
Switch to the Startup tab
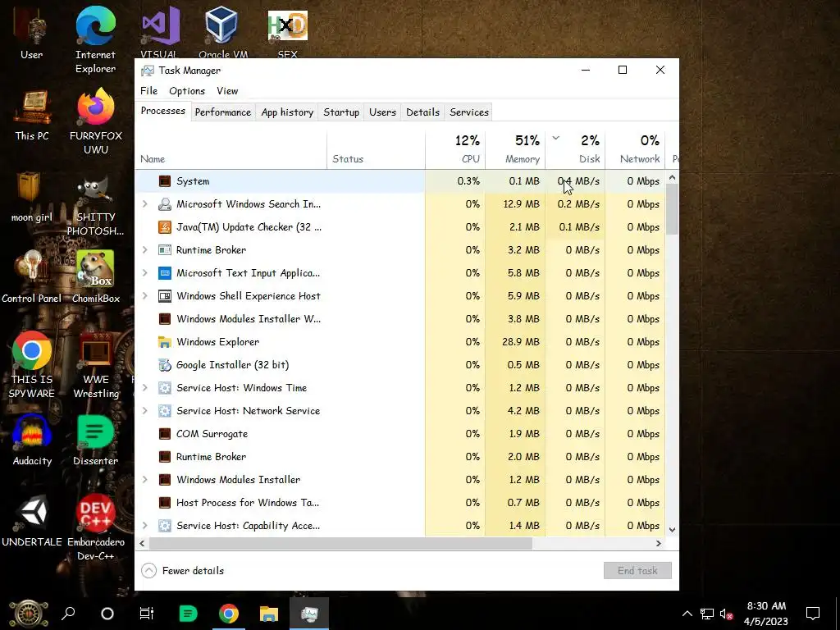341,112
